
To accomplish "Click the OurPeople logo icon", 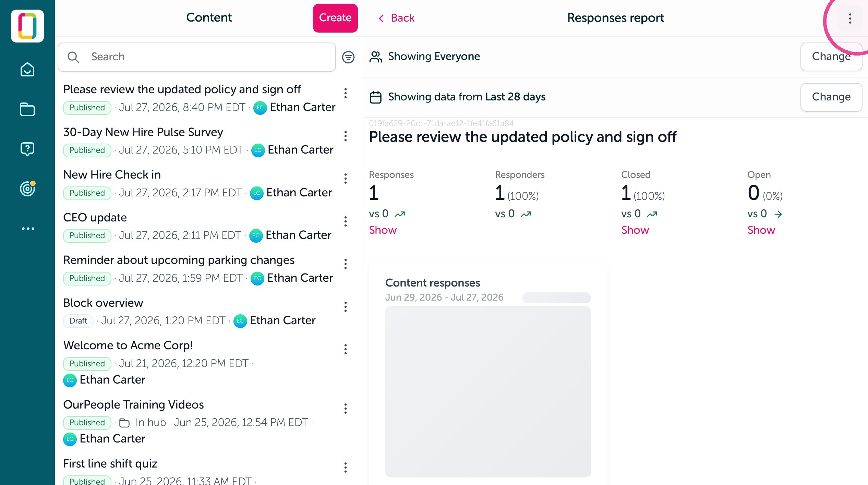I will click(27, 26).
